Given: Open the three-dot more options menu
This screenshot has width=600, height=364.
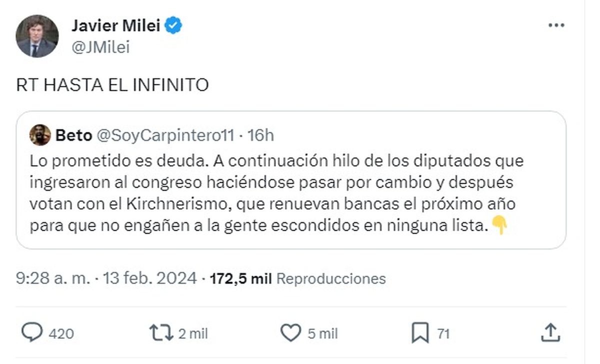Looking at the screenshot, I should pos(556,25).
